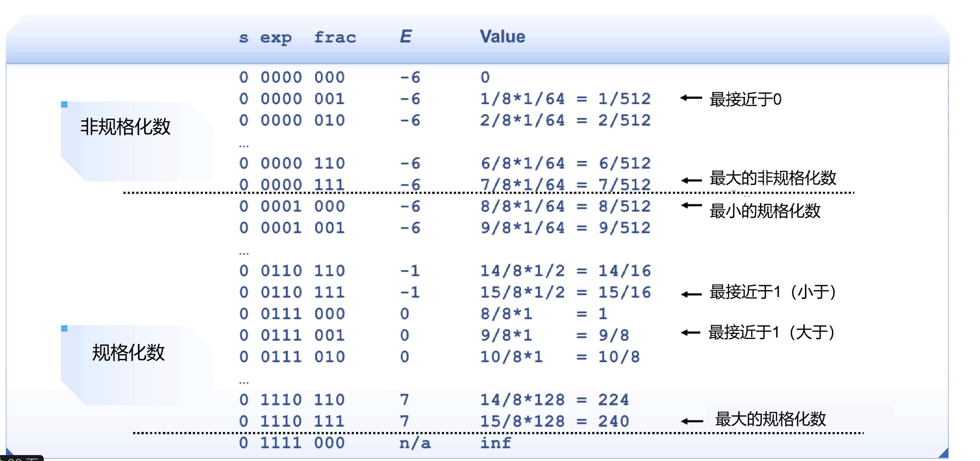Click the arrow beside 最大的规格化数
The height and width of the screenshot is (461, 980).
[x=692, y=421]
